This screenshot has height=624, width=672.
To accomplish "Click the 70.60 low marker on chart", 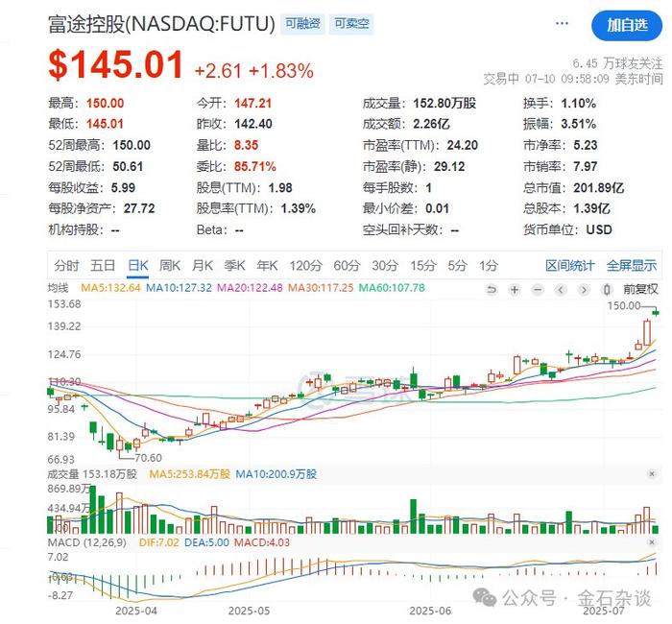I will pos(148,458).
